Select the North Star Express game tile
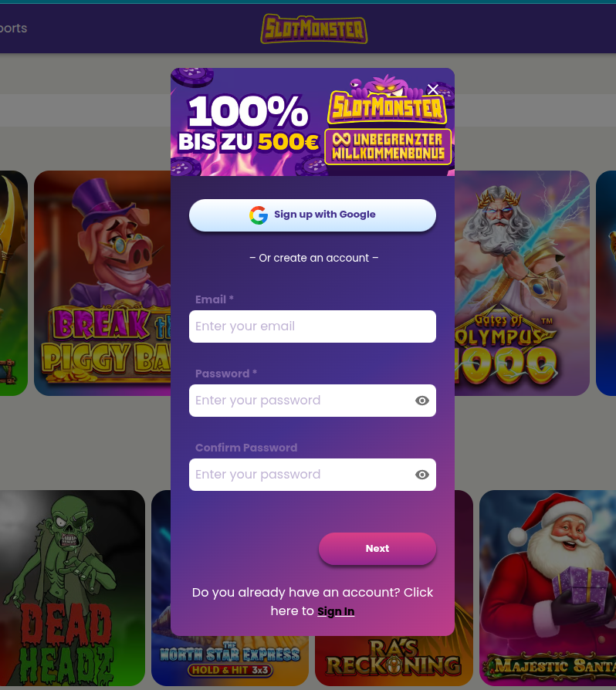 coord(230,661)
